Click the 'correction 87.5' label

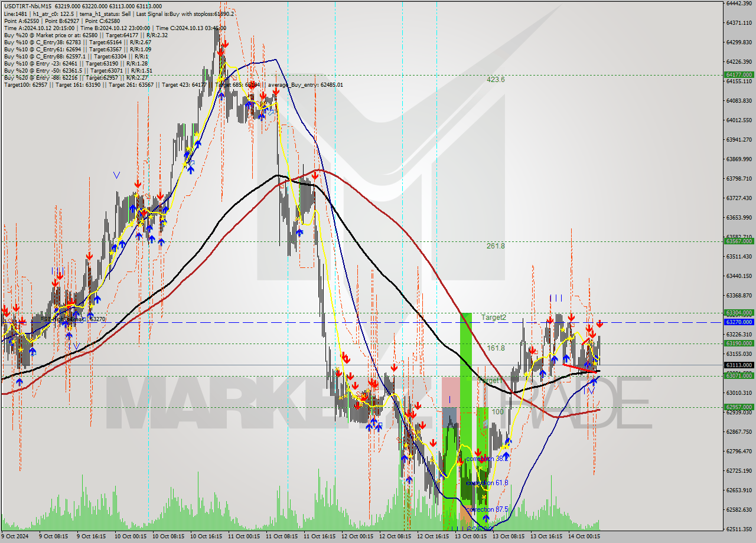487,509
